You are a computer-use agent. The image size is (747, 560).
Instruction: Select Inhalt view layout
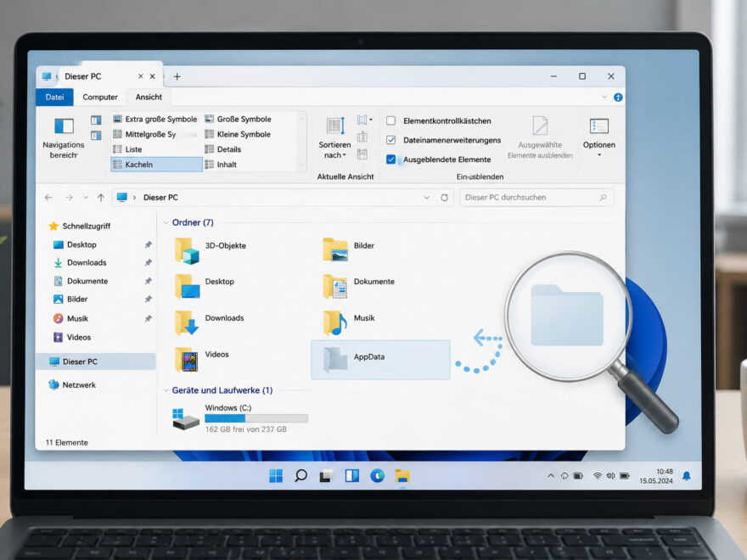click(x=221, y=165)
